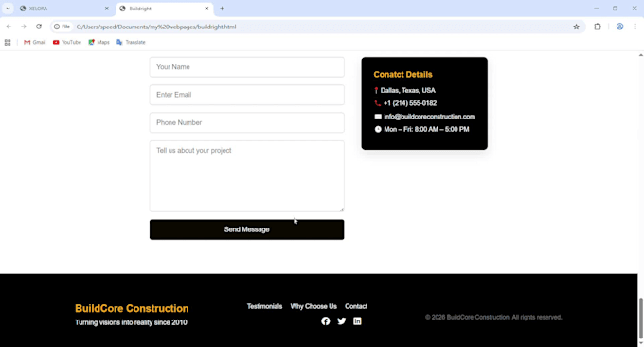
Task: Close the Buildright tab
Action: coord(206,9)
